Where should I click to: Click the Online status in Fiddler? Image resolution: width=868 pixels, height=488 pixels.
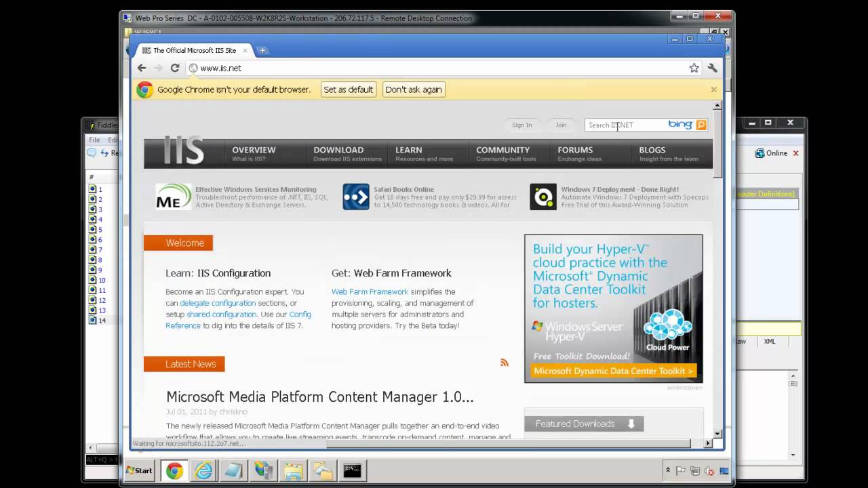(772, 153)
